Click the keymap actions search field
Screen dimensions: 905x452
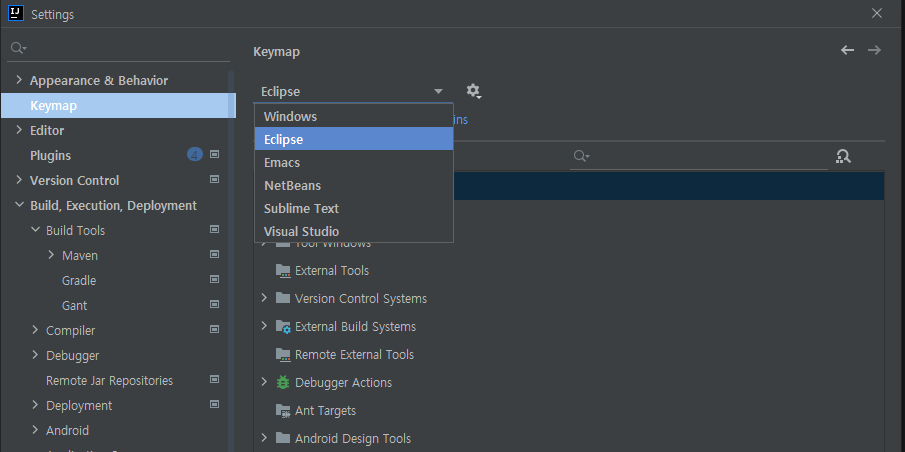[x=699, y=156]
